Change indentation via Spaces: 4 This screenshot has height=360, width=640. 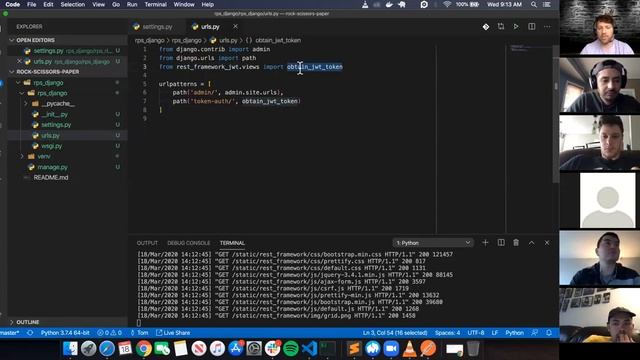click(x=447, y=333)
